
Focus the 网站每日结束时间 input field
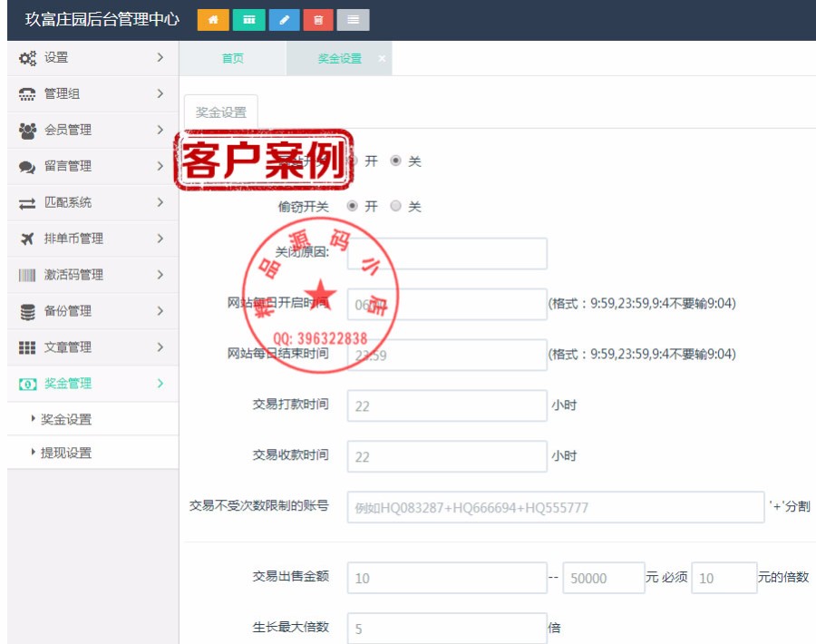click(447, 355)
